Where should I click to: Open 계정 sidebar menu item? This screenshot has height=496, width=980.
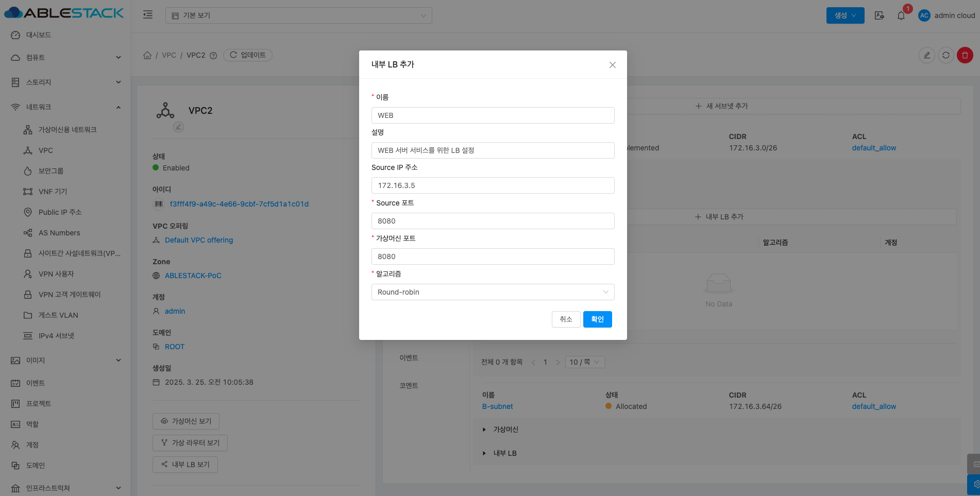(32, 445)
